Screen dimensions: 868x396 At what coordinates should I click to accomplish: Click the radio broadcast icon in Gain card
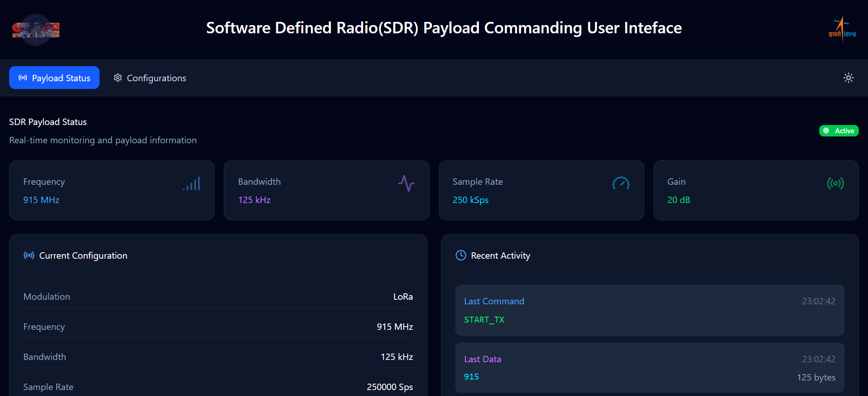click(835, 183)
